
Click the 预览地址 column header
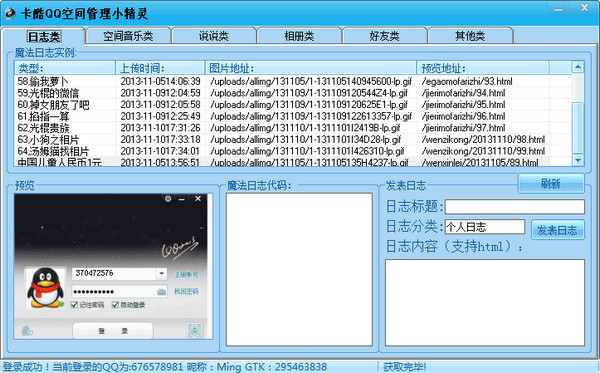[483, 68]
